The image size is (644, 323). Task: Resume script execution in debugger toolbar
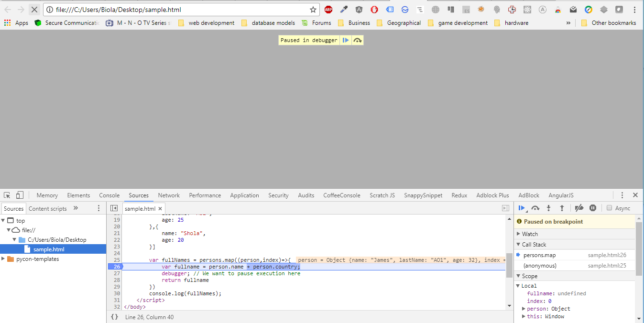pyautogui.click(x=522, y=208)
